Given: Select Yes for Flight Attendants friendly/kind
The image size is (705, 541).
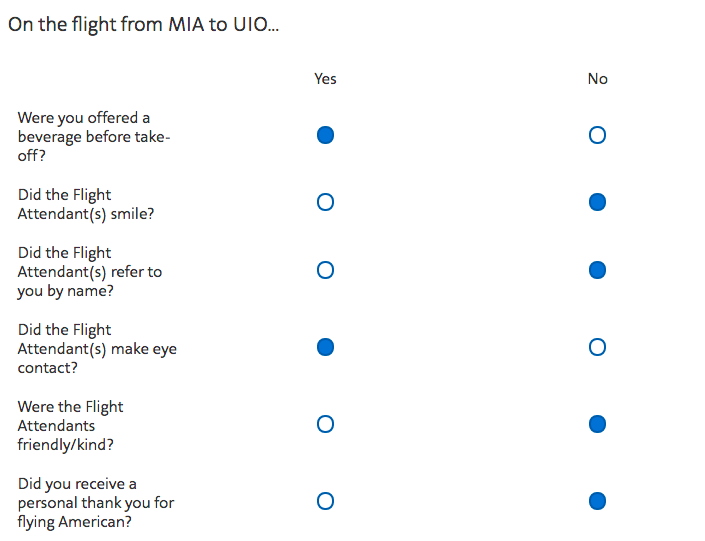Looking at the screenshot, I should coord(325,424).
